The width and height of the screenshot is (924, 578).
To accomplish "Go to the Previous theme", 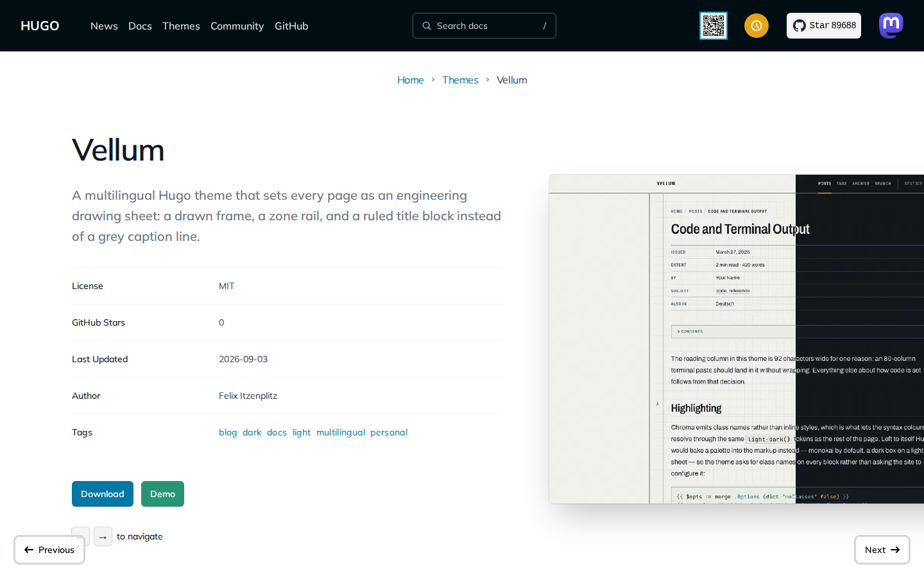I will tap(49, 550).
